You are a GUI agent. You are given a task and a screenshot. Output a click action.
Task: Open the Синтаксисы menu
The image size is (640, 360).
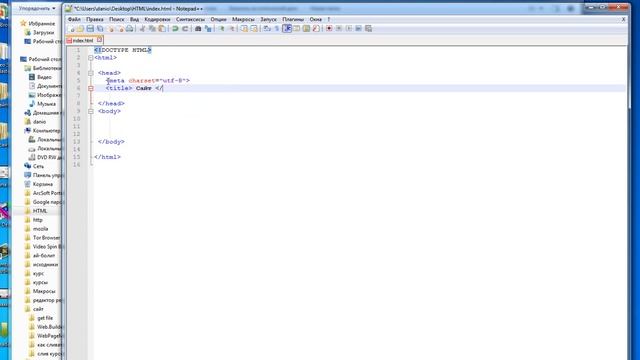pos(190,19)
